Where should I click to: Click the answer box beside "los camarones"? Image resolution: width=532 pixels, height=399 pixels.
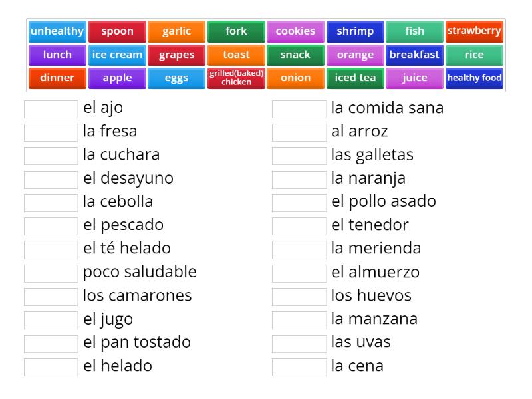(x=51, y=296)
